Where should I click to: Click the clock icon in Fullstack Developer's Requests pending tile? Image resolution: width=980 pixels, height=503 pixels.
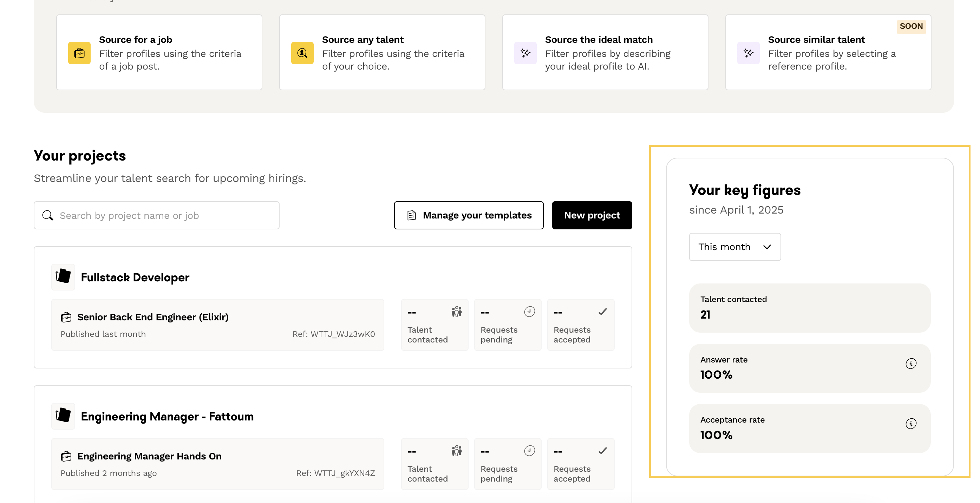(x=529, y=312)
